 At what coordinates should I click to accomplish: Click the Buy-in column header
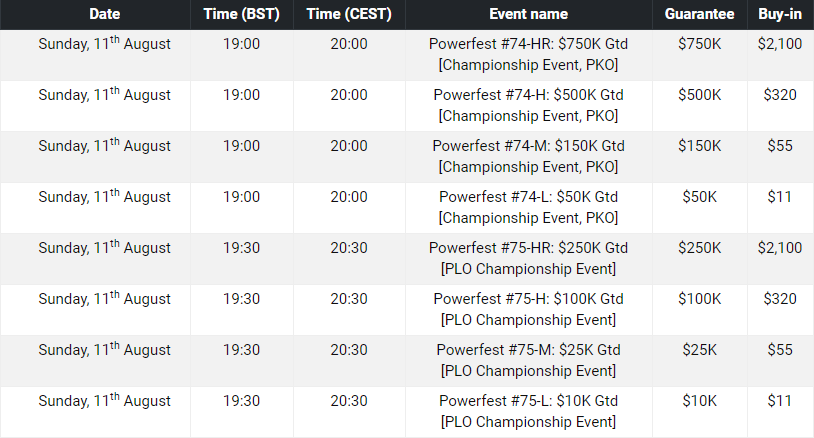click(780, 14)
